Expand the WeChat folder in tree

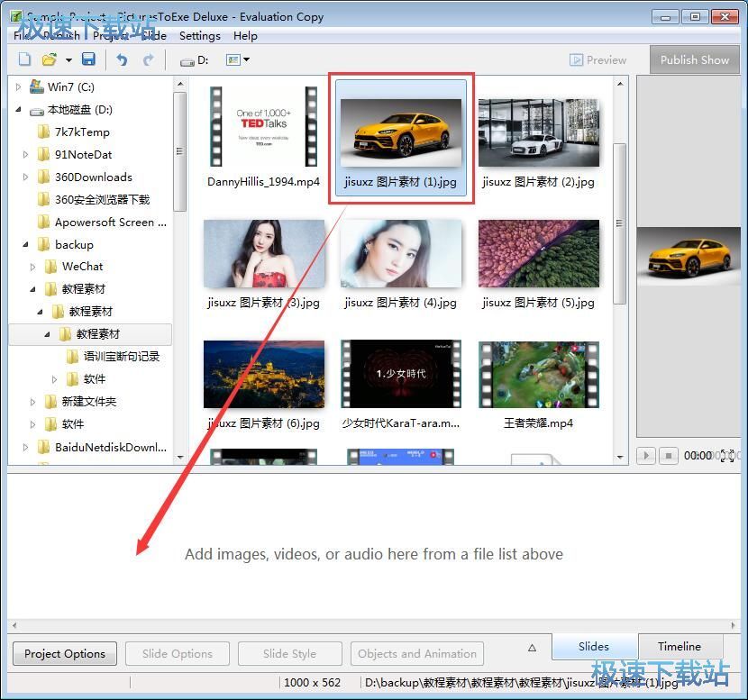click(33, 267)
